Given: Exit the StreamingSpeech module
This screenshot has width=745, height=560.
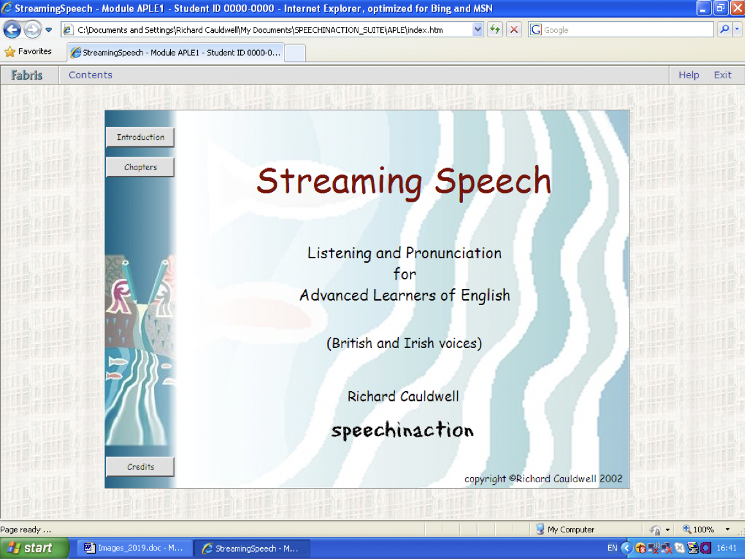Looking at the screenshot, I should [722, 75].
